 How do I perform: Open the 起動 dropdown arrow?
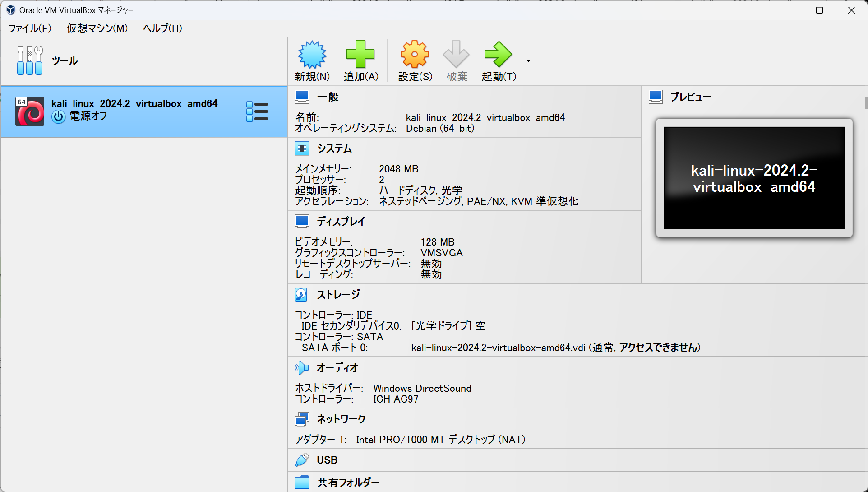point(528,60)
